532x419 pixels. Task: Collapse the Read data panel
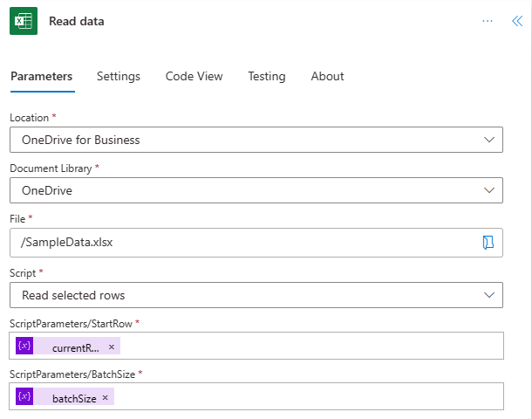pos(516,21)
